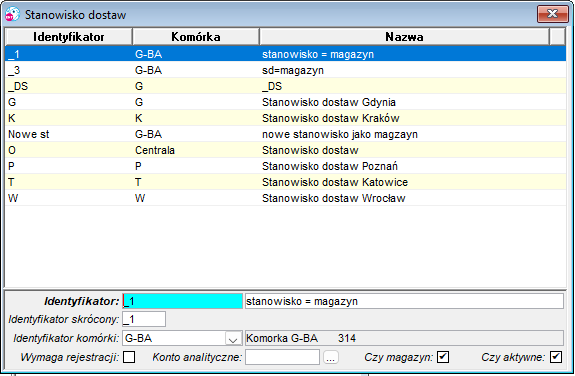The image size is (575, 376).
Task: Focus the Konto analityczne input field
Action: (x=282, y=357)
